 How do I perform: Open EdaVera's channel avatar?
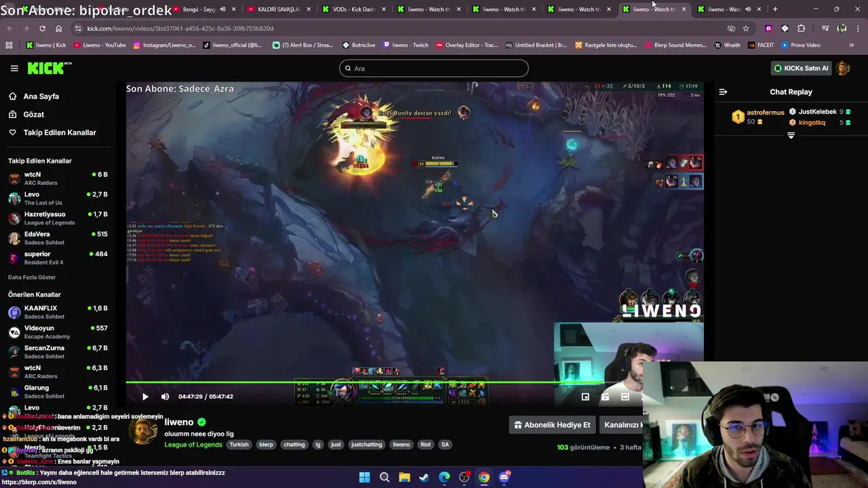point(14,238)
